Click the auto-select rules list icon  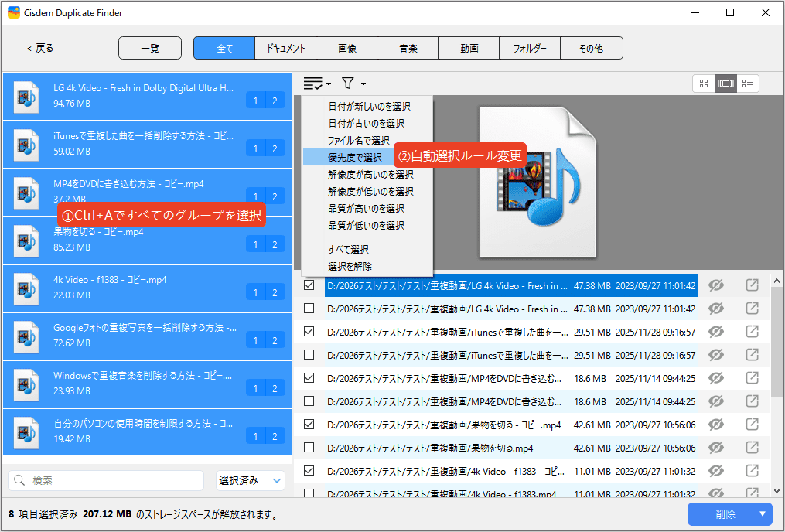313,83
